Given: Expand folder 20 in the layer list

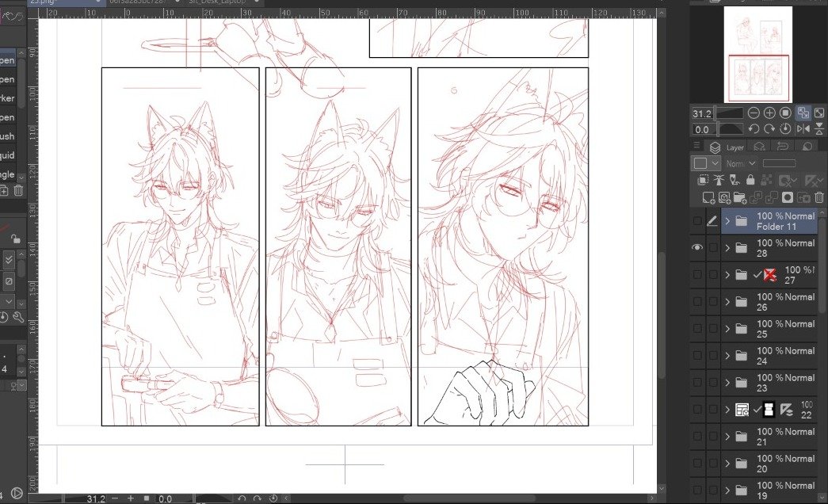Looking at the screenshot, I should tap(727, 464).
